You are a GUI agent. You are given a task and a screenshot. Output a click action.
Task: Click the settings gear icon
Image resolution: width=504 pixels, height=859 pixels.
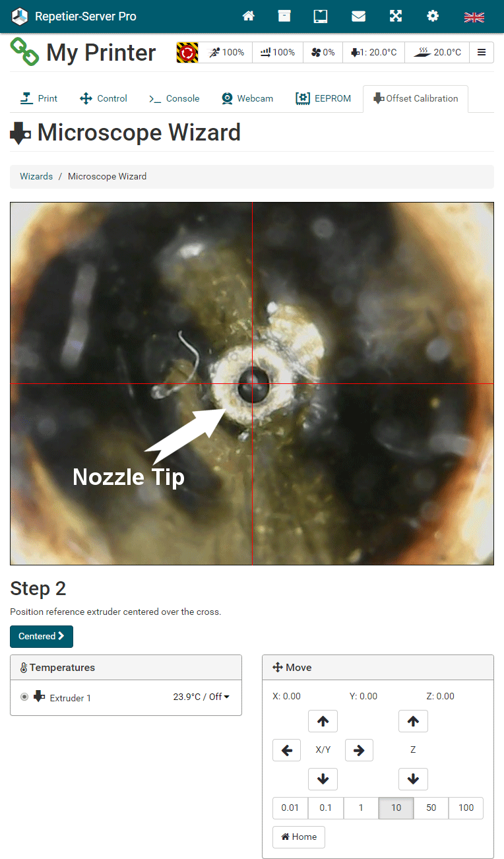pos(433,16)
